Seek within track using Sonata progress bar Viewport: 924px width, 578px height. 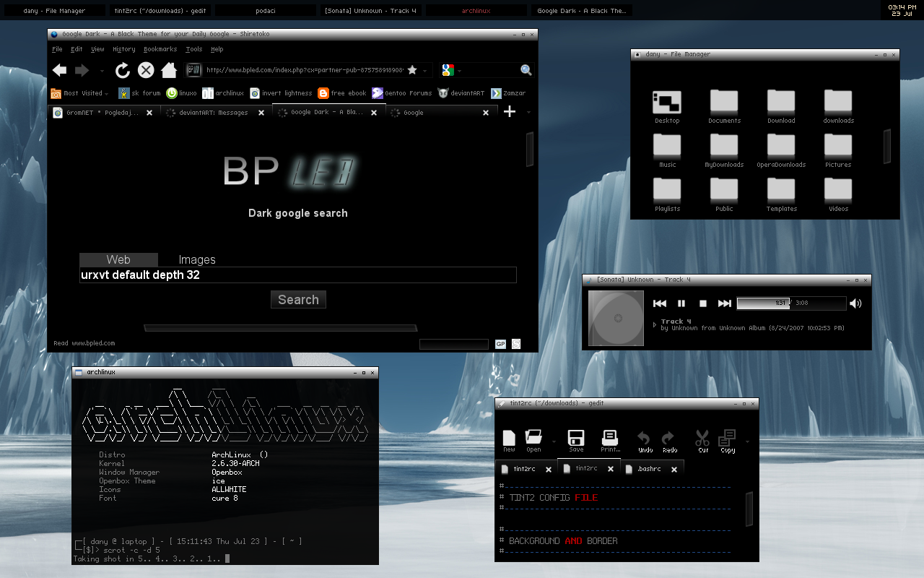point(791,303)
